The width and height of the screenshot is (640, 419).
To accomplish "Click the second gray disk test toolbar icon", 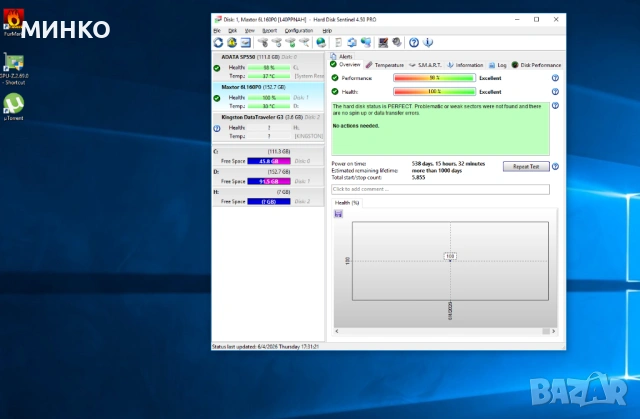I will pos(277,42).
